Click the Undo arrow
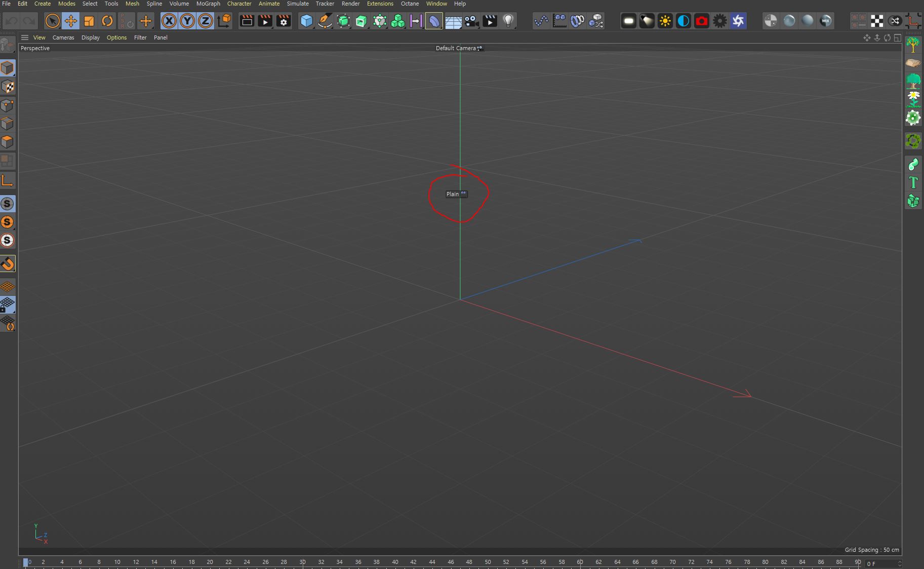This screenshot has width=924, height=569. [x=11, y=21]
